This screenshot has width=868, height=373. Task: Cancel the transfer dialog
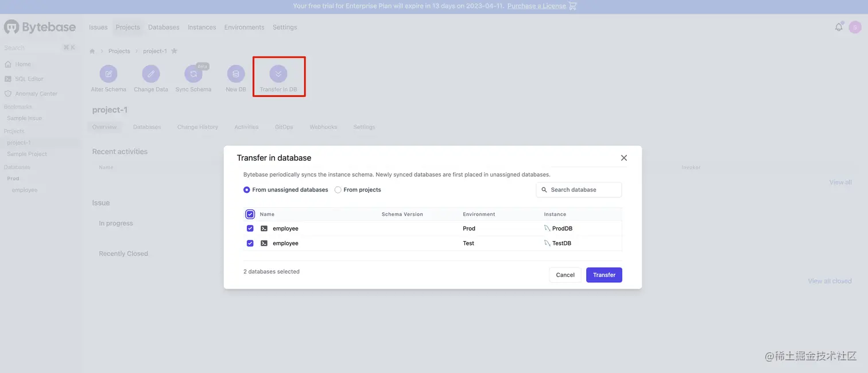(x=565, y=275)
